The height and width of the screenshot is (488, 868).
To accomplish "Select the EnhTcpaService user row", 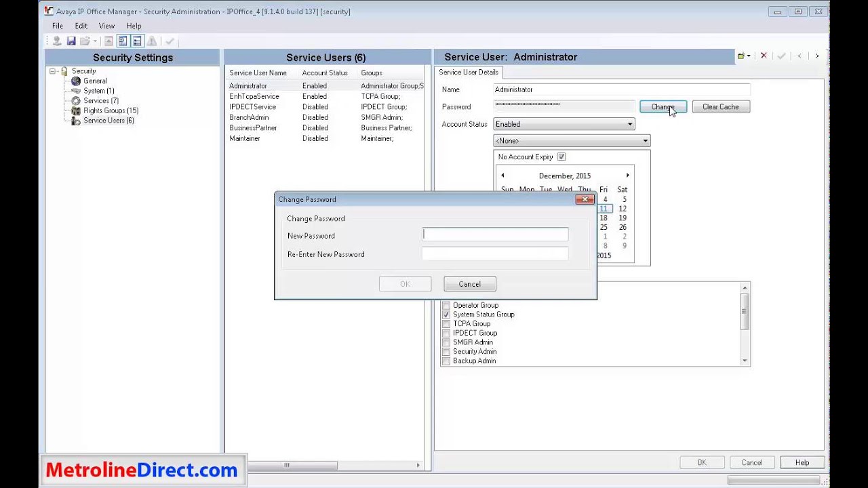I will 327,96.
